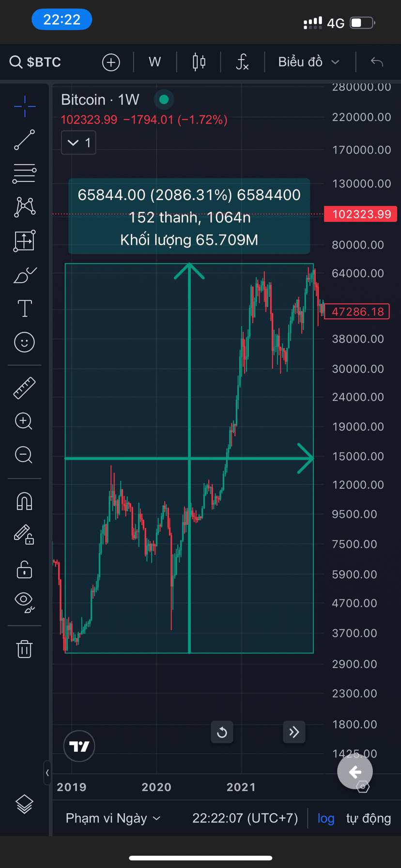The height and width of the screenshot is (868, 401).
Task: Tap the TradingView logo watermark
Action: [79, 746]
